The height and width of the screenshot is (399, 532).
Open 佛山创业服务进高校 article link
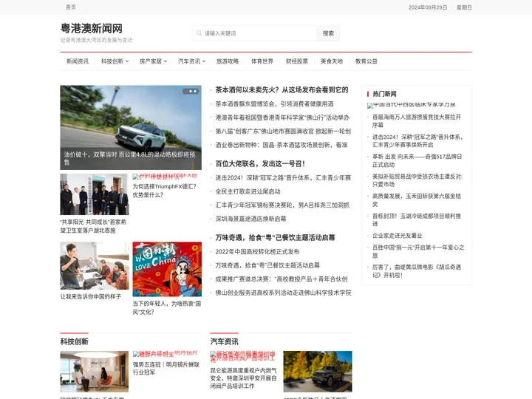click(x=283, y=293)
